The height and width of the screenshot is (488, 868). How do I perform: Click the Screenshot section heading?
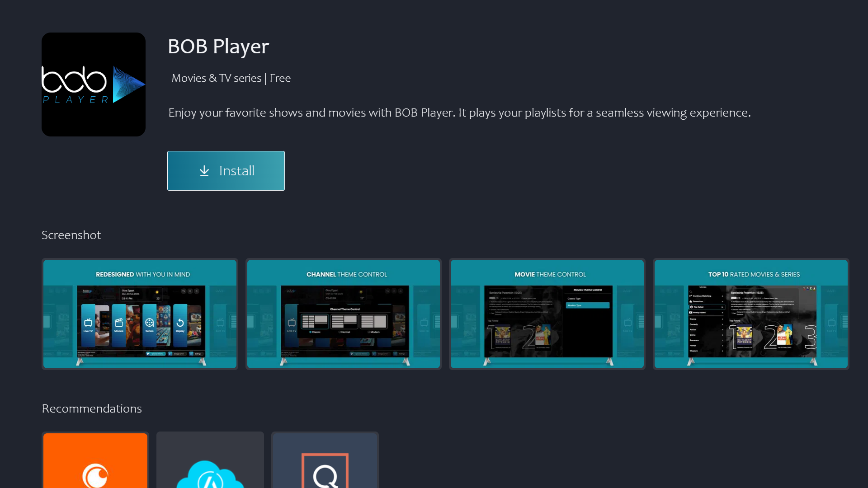71,235
